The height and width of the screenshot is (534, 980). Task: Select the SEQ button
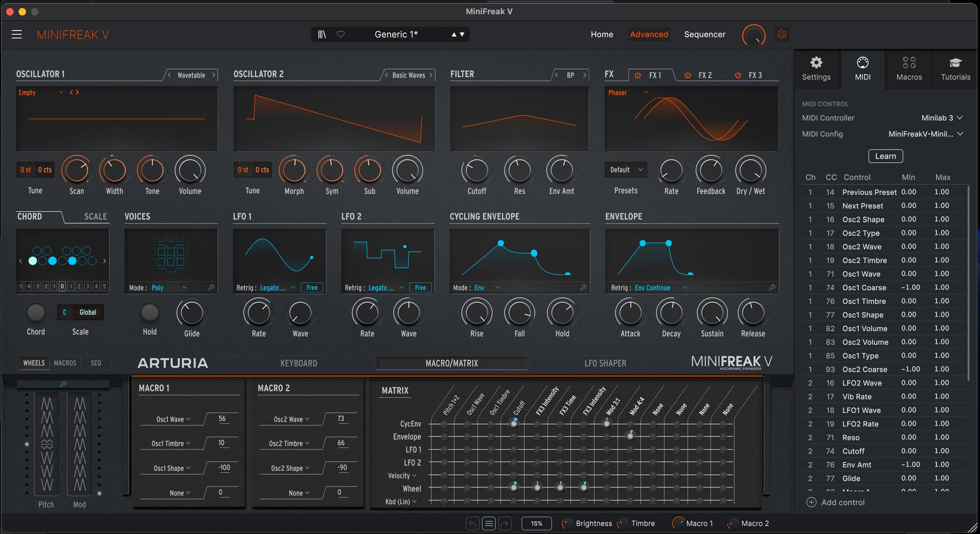pyautogui.click(x=96, y=363)
